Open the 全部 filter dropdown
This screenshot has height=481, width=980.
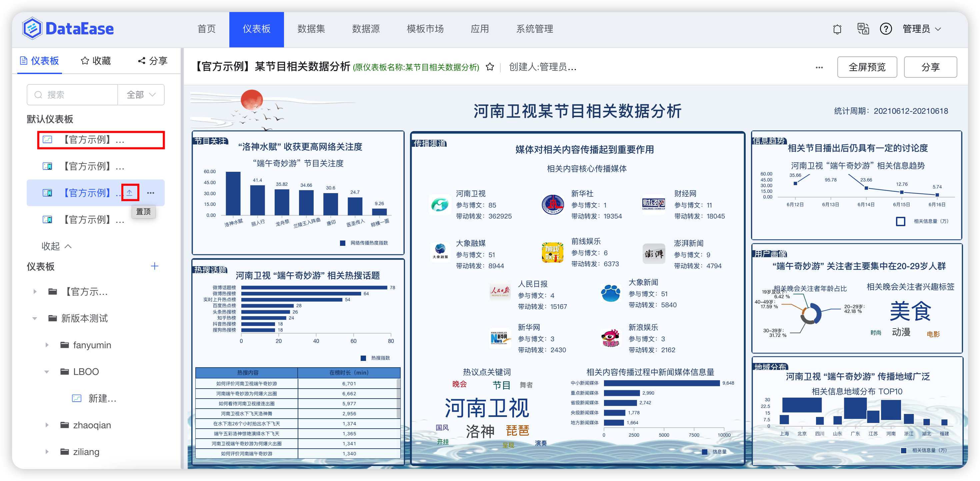pyautogui.click(x=141, y=95)
